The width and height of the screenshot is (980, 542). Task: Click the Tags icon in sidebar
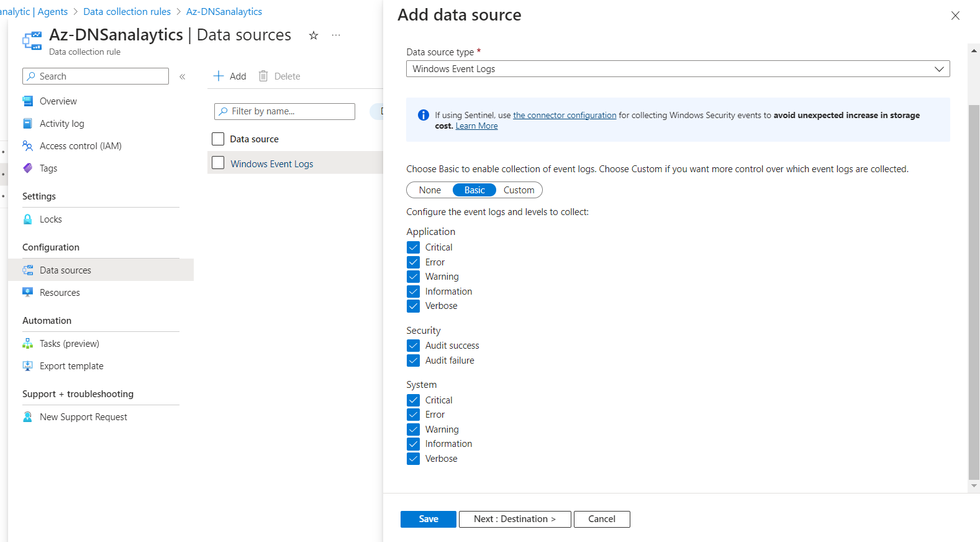click(x=28, y=168)
